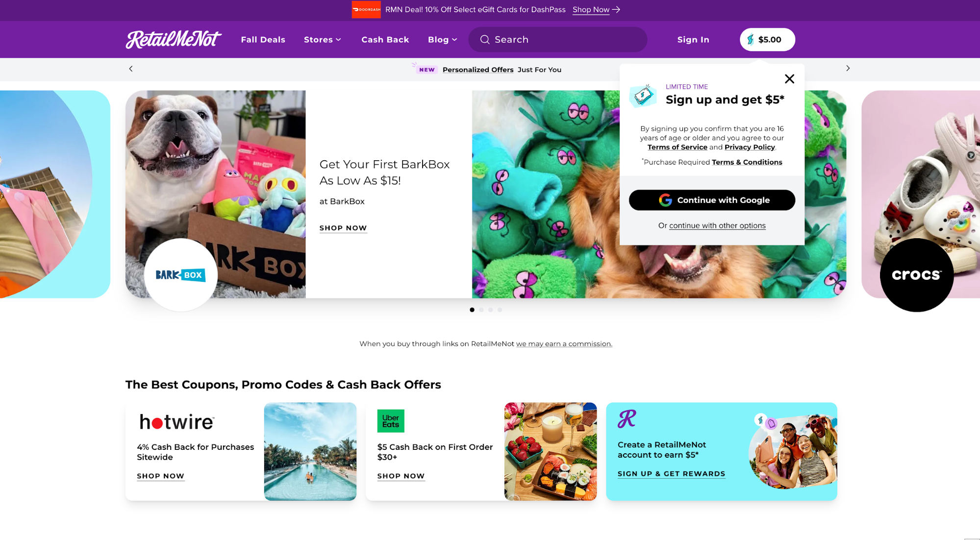980x540 pixels.
Task: Go to next announcement with right chevron
Action: 848,69
